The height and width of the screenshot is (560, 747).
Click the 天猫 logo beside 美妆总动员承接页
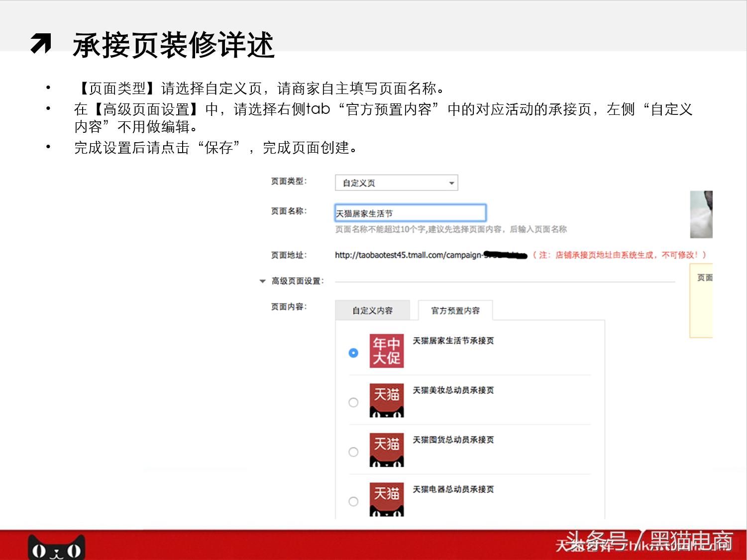[x=387, y=400]
